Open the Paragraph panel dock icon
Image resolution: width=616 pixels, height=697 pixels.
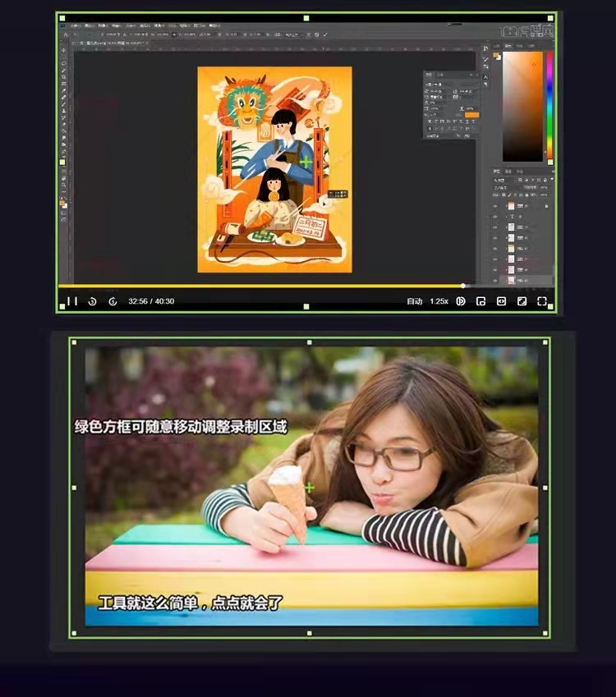coord(485,85)
